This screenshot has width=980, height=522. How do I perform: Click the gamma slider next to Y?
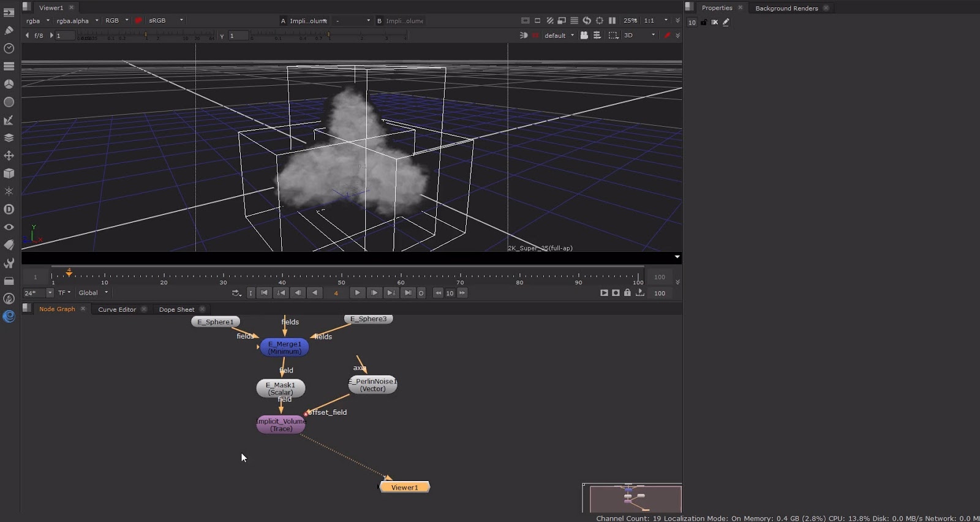pyautogui.click(x=328, y=36)
